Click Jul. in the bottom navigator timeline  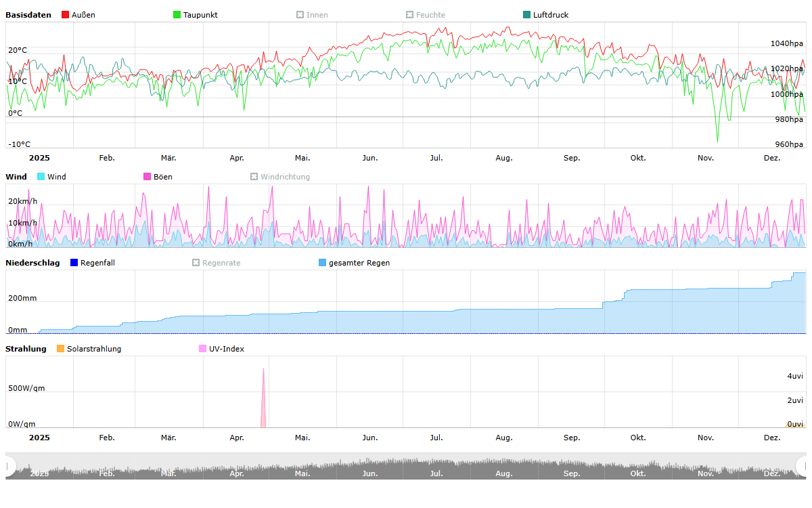436,473
